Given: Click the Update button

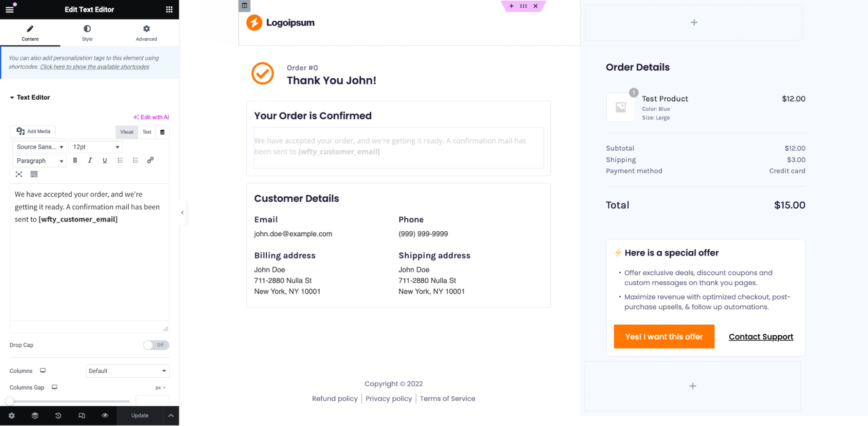Looking at the screenshot, I should point(140,416).
